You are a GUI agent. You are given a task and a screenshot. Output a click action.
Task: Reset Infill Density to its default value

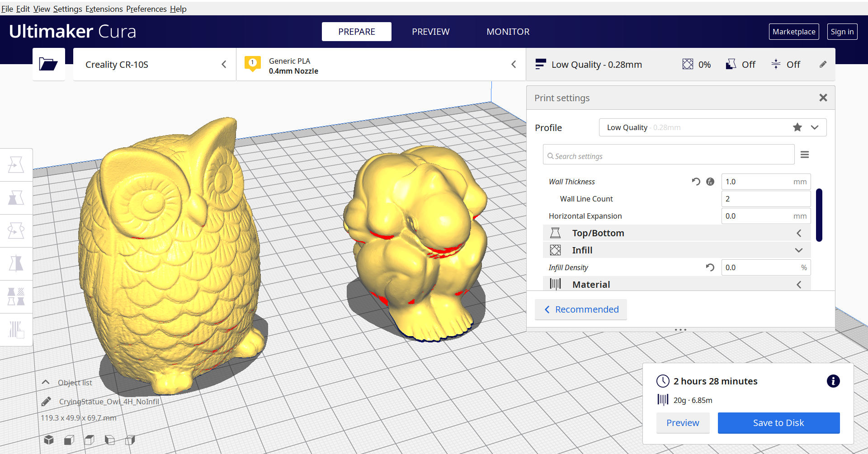710,267
